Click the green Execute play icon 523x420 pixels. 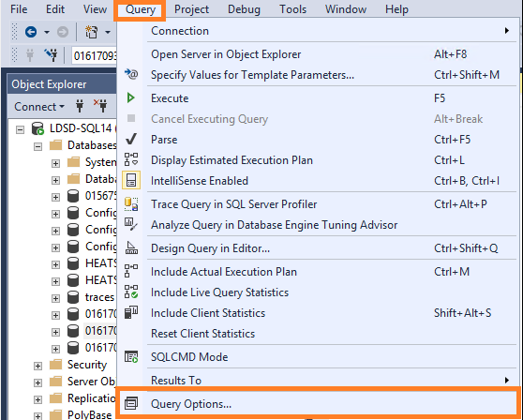(x=131, y=98)
